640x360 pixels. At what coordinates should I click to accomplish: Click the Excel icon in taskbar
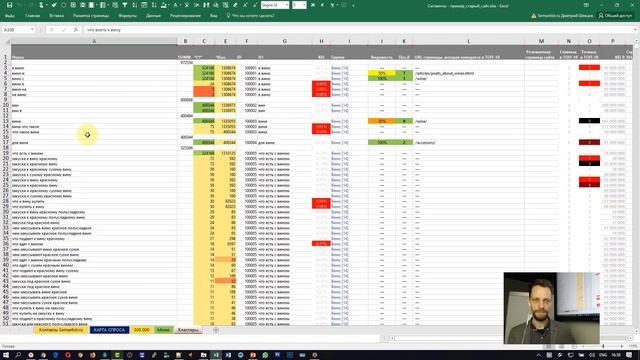click(x=216, y=355)
